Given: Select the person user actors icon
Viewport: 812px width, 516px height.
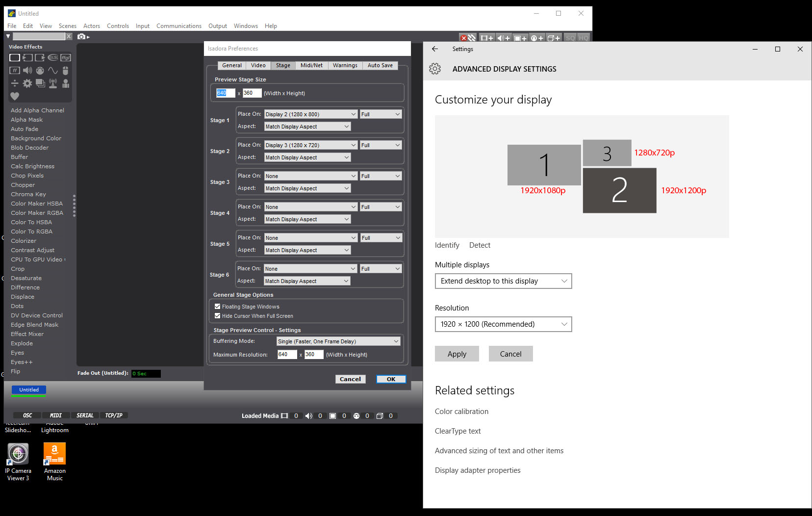Looking at the screenshot, I should [x=66, y=83].
